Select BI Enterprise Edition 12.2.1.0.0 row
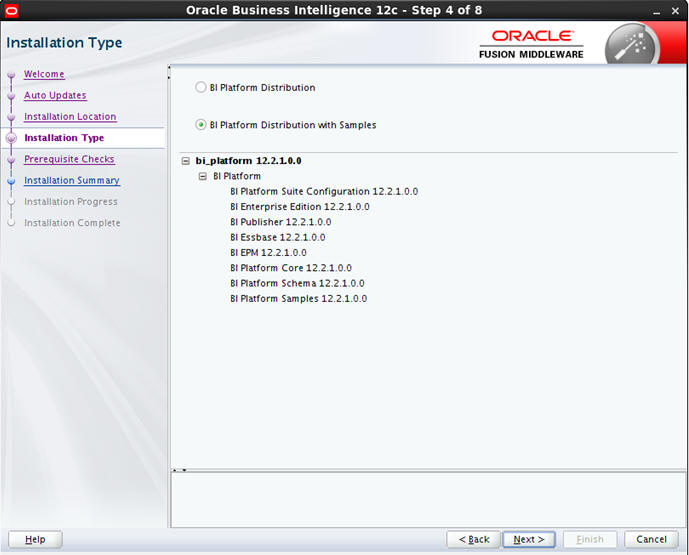The width and height of the screenshot is (689, 555). (x=300, y=207)
